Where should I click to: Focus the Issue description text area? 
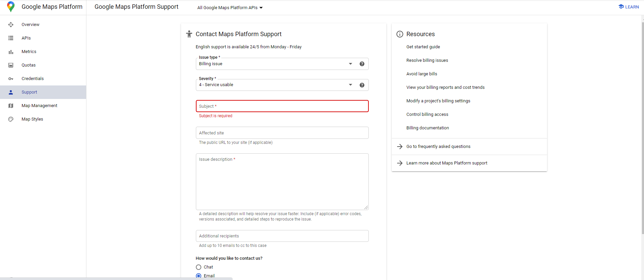[282, 182]
